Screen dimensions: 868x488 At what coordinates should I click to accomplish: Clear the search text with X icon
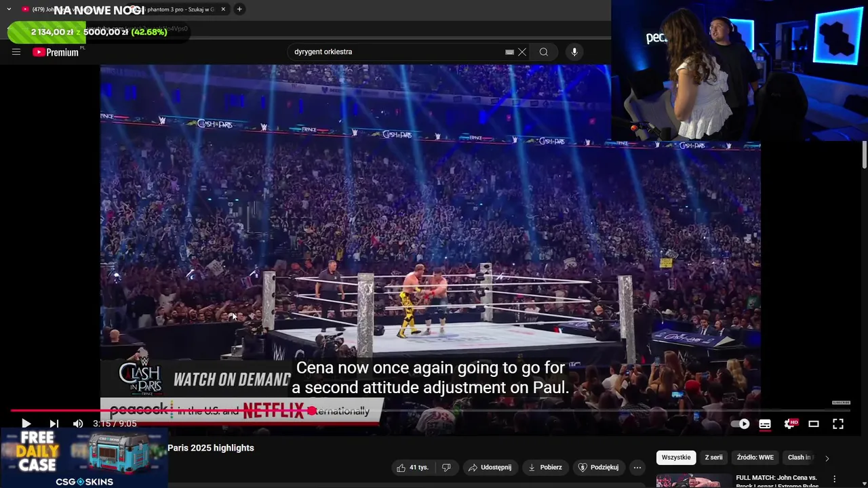[x=522, y=52]
